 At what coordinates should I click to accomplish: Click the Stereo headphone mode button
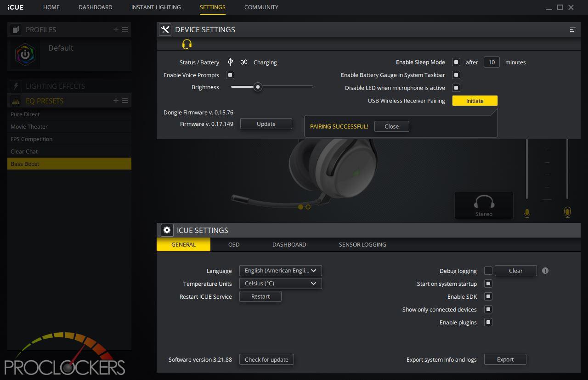(x=484, y=205)
